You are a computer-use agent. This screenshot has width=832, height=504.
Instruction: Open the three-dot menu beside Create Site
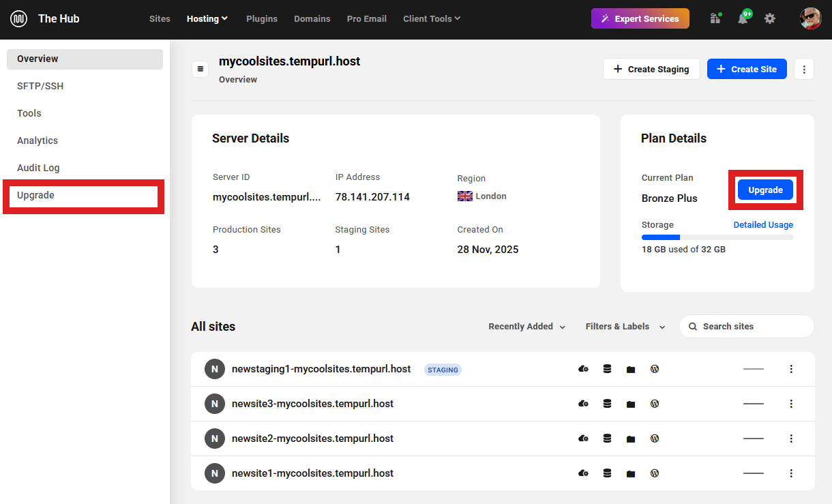(x=804, y=69)
